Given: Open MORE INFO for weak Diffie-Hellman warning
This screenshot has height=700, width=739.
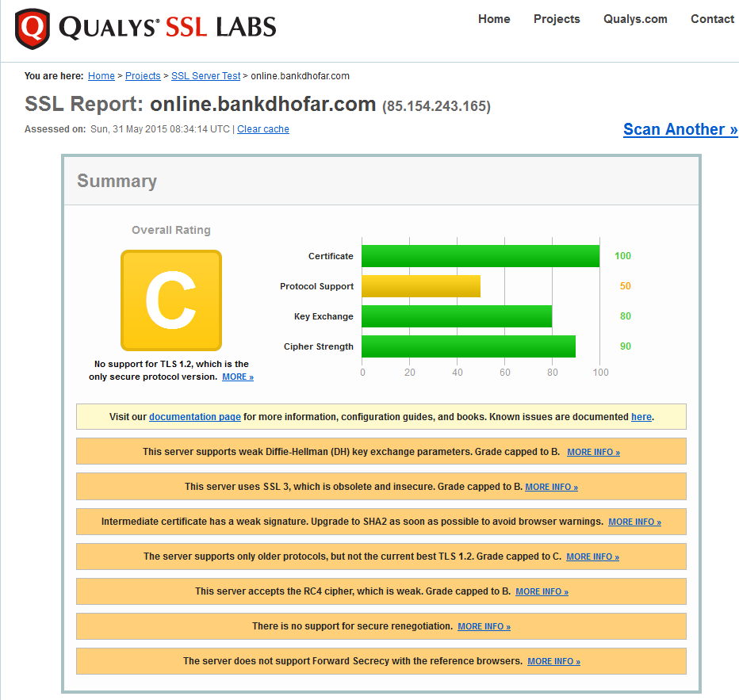Looking at the screenshot, I should (x=593, y=452).
